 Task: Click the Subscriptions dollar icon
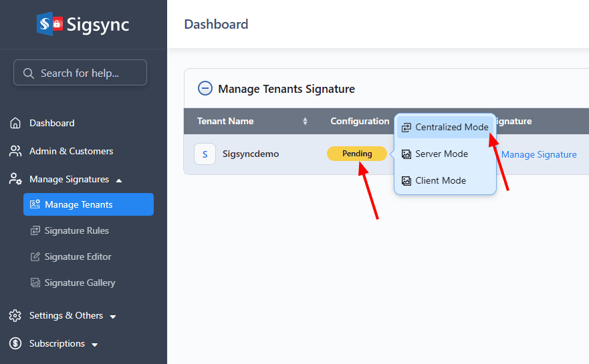[15, 343]
